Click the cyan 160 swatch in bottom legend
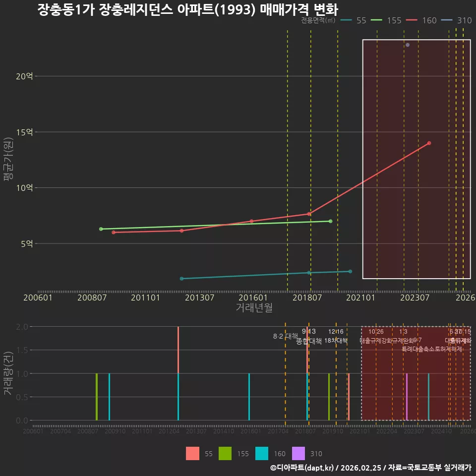The image size is (476, 476). pos(262,454)
